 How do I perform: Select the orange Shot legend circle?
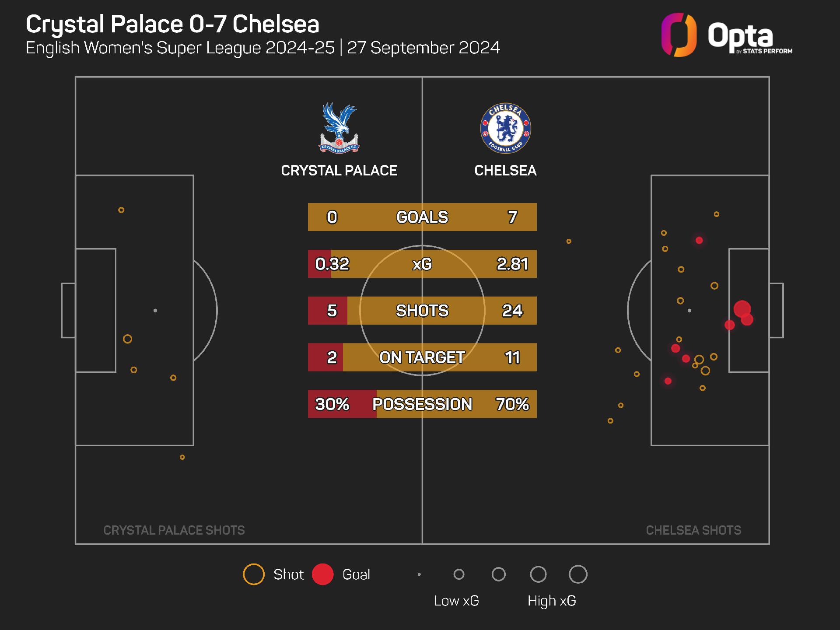click(254, 574)
